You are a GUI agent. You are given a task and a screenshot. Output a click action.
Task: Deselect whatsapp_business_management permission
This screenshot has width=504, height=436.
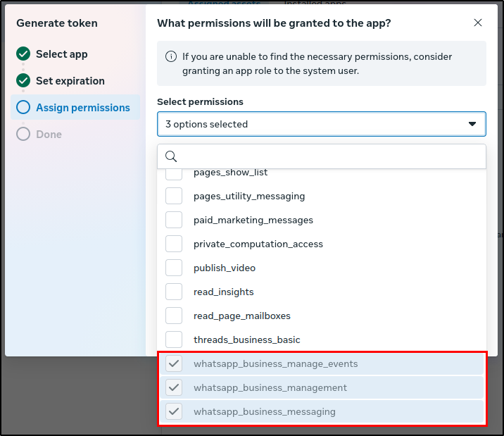coord(174,388)
